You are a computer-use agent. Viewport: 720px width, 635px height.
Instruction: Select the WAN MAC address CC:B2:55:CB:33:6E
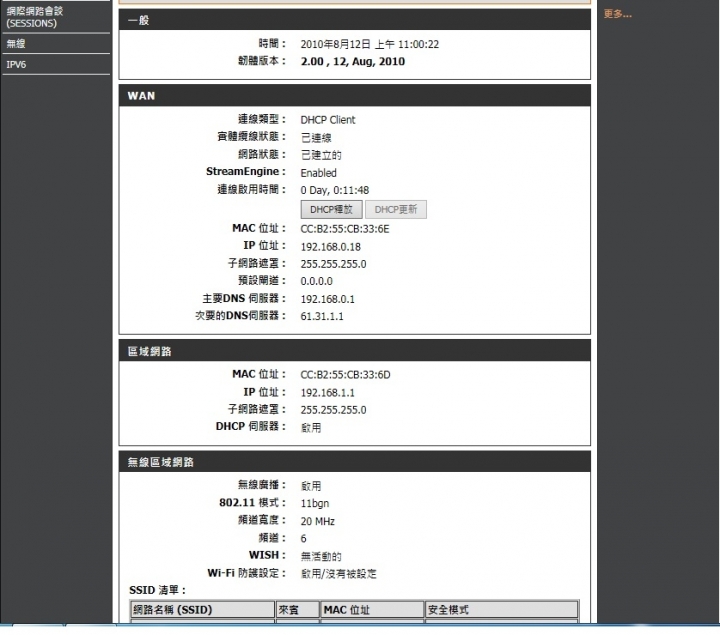coord(345,229)
